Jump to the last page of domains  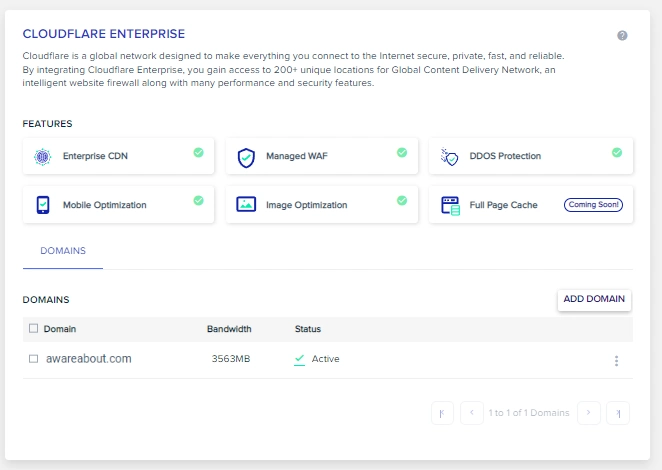618,413
